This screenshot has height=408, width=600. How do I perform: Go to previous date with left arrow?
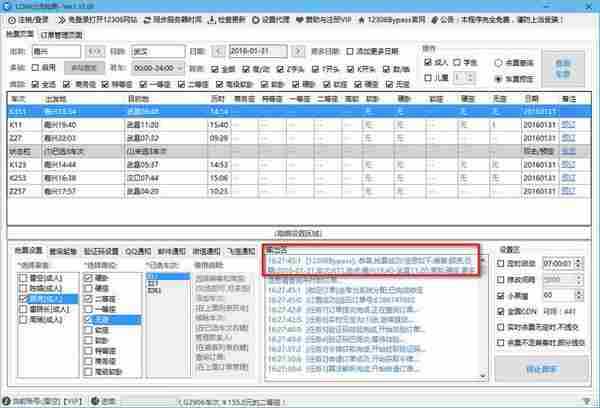(218, 51)
